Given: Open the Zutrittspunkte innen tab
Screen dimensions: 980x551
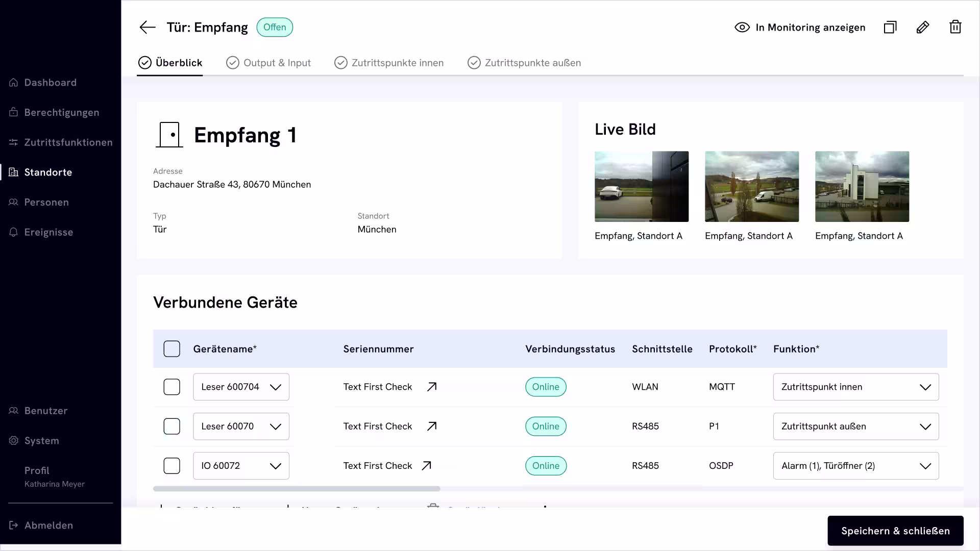Looking at the screenshot, I should pos(389,63).
